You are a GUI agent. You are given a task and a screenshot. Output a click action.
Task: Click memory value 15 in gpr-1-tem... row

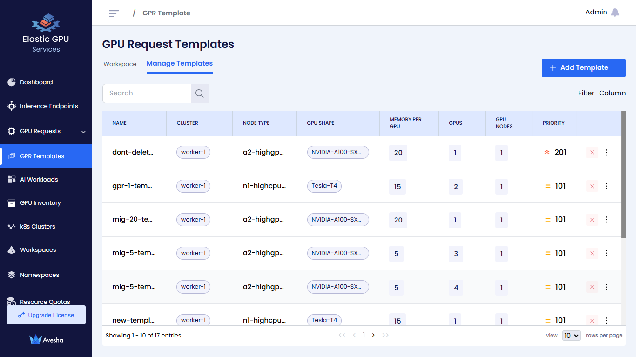tap(397, 187)
